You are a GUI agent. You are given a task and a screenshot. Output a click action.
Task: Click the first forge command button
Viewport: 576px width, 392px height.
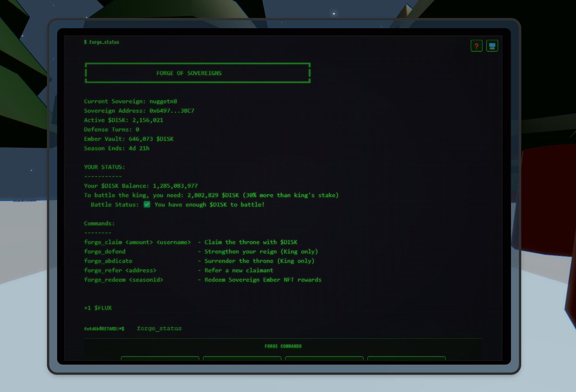(160, 360)
